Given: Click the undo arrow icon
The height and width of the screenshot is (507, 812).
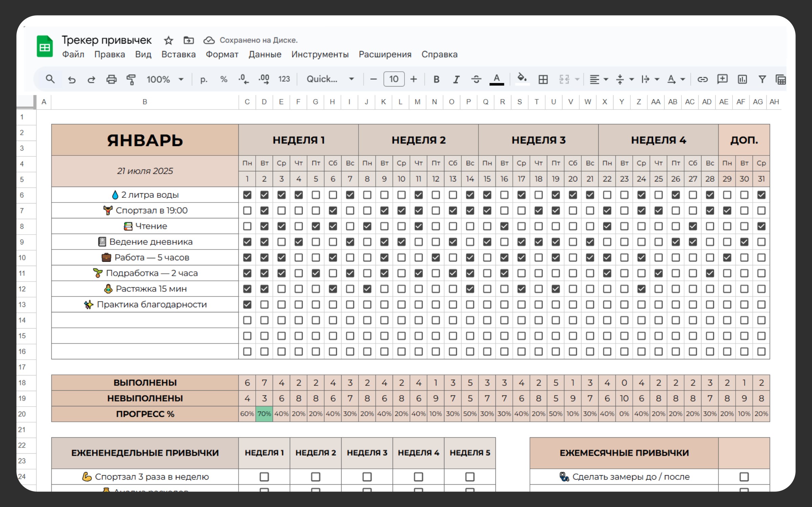Looking at the screenshot, I should [x=72, y=79].
